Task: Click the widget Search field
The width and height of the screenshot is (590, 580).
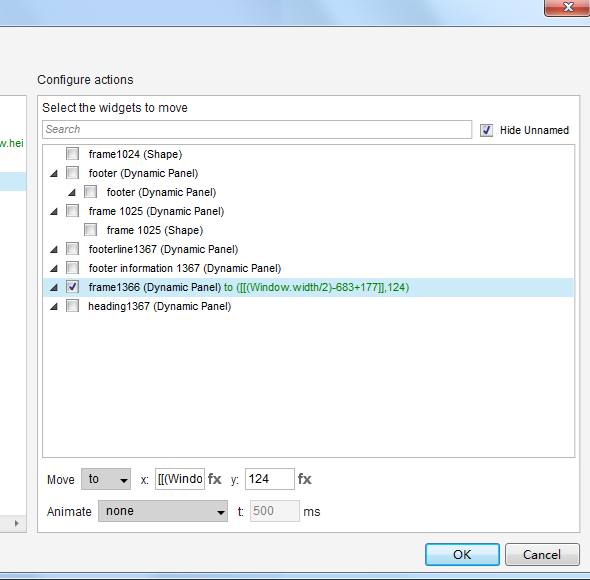Action: point(257,129)
